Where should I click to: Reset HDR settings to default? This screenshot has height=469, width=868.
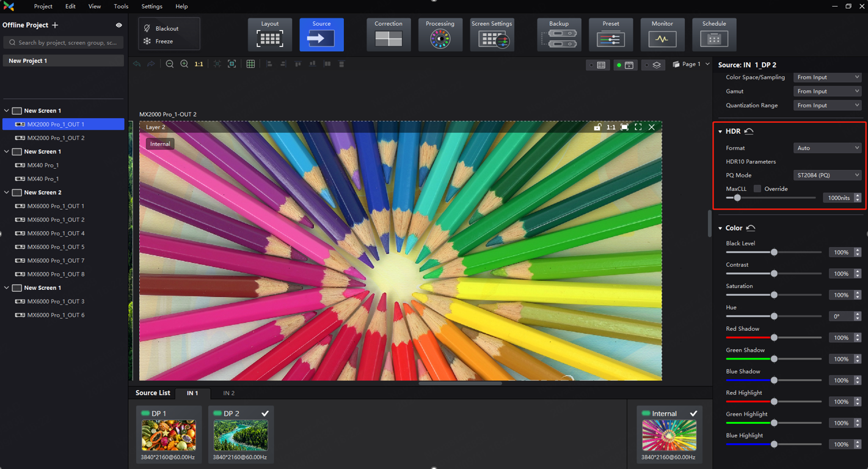pos(749,131)
